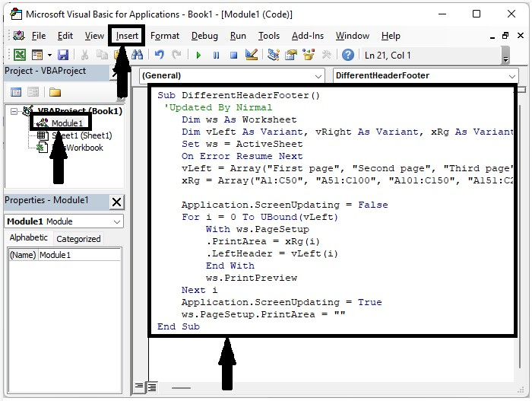Open the Run menu
The height and width of the screenshot is (401, 532).
[238, 36]
